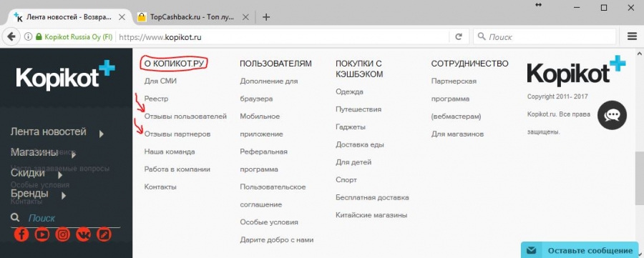Open the Для СМИ link

pos(160,81)
